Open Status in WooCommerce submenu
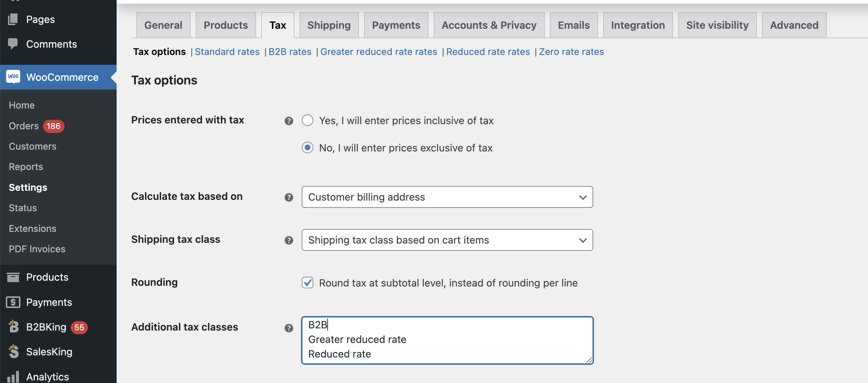This screenshot has width=868, height=383. tap(23, 208)
